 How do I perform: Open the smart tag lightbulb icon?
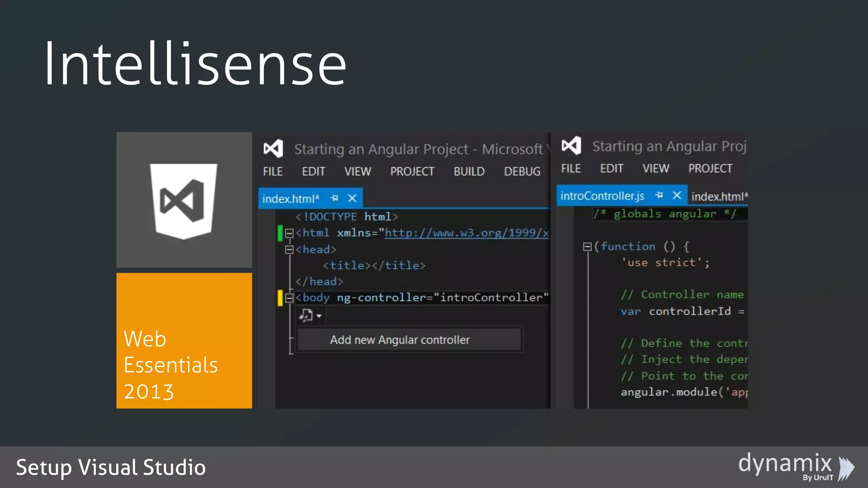click(306, 316)
